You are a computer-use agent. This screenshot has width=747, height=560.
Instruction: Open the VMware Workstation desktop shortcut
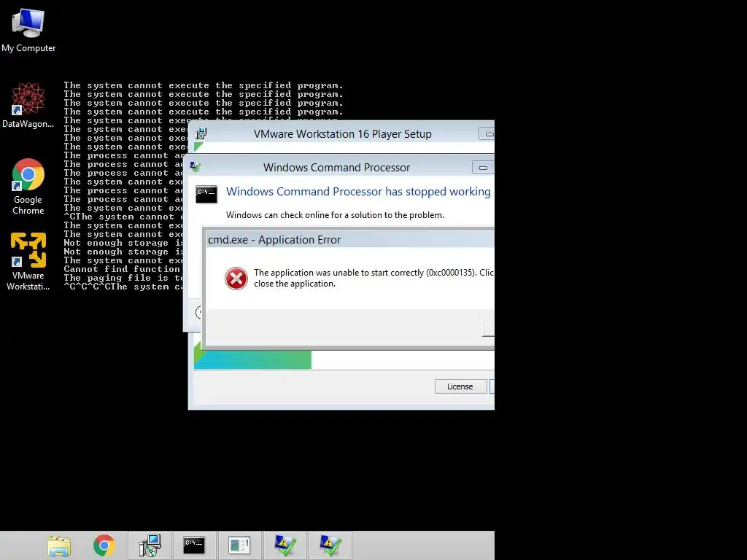click(28, 262)
